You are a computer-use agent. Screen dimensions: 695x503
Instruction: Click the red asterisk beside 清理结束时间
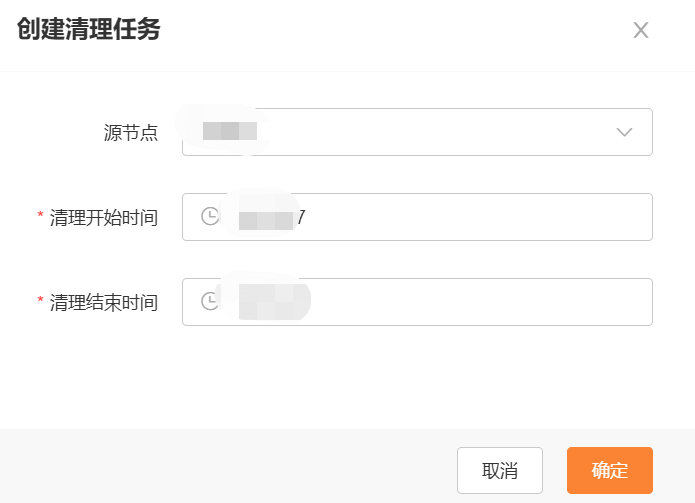pyautogui.click(x=40, y=300)
